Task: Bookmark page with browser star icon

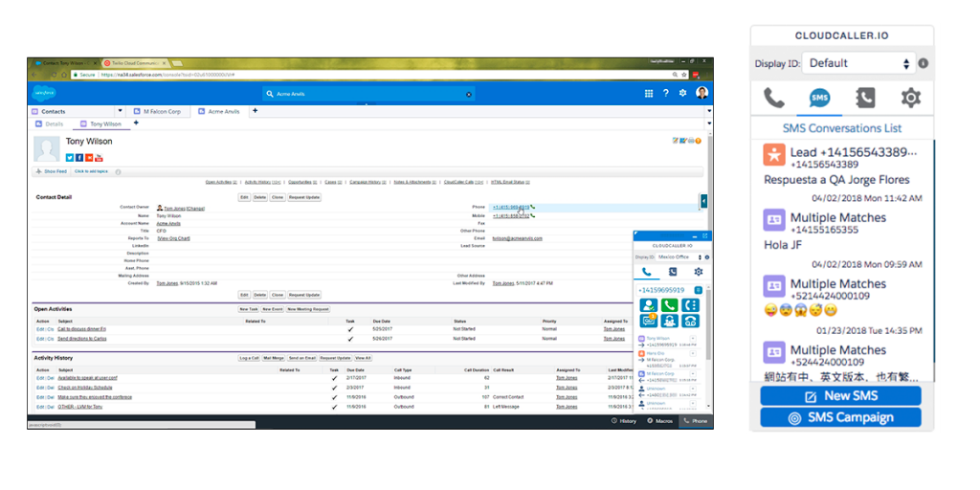Action: point(685,75)
